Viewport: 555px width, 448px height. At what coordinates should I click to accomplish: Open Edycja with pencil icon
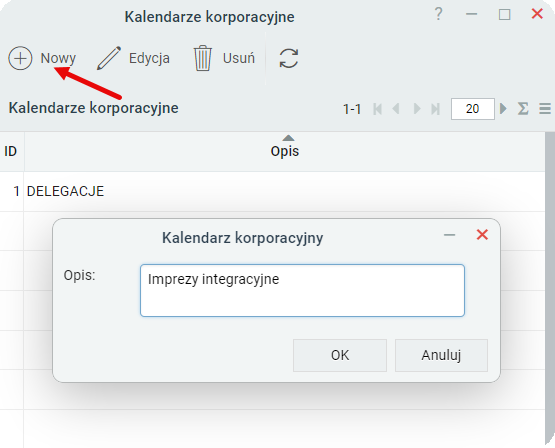[x=133, y=58]
